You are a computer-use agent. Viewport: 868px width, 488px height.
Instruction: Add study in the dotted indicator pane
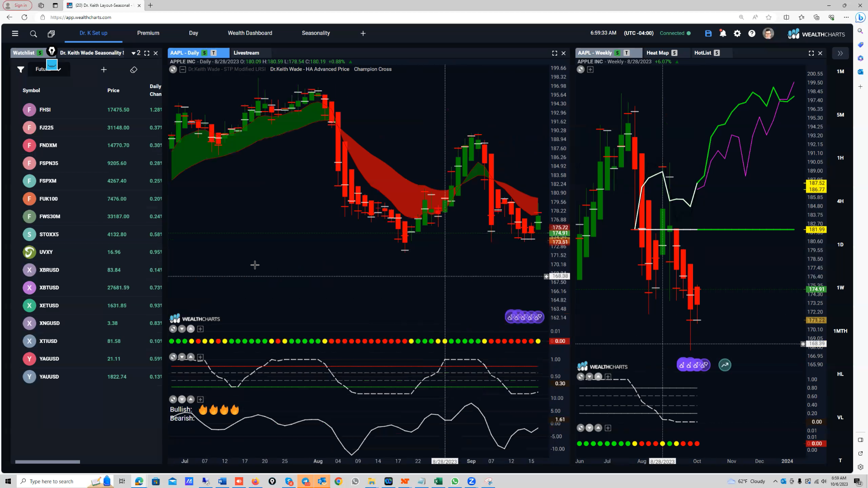click(x=200, y=329)
